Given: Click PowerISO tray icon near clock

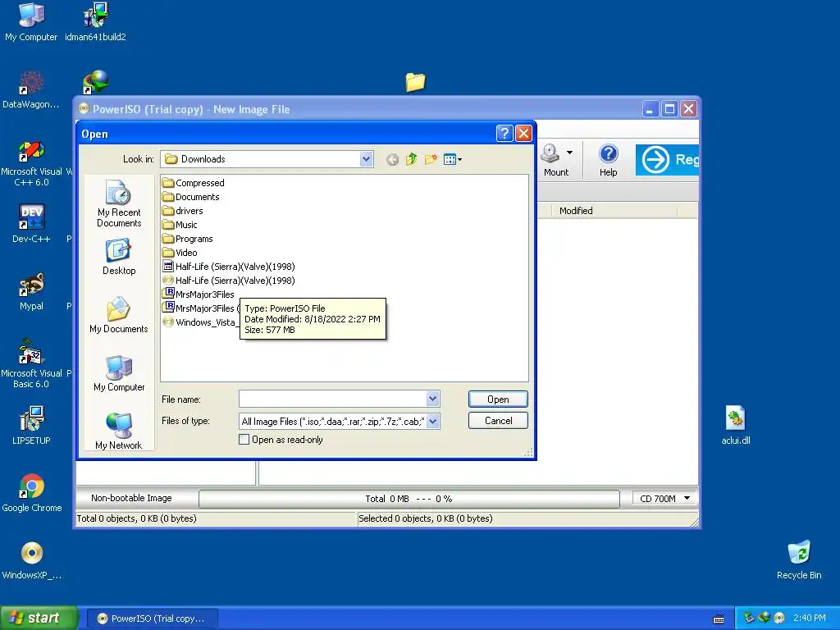Looking at the screenshot, I should click(x=779, y=618).
